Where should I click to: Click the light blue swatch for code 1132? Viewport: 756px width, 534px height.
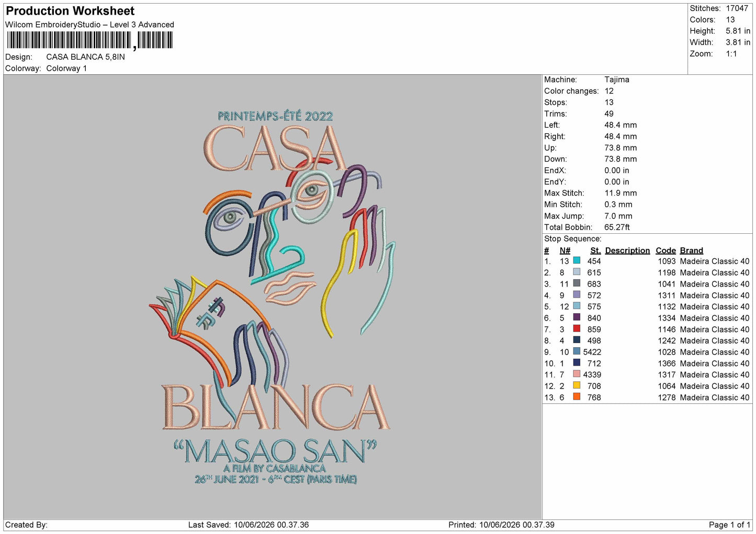577,306
